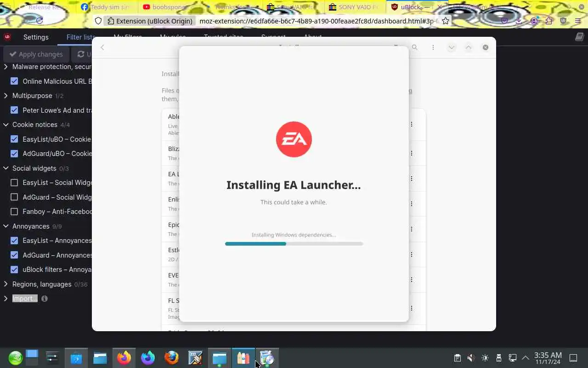
Task: Click the Extension (uBlock Origin) identity label
Action: pyautogui.click(x=150, y=21)
